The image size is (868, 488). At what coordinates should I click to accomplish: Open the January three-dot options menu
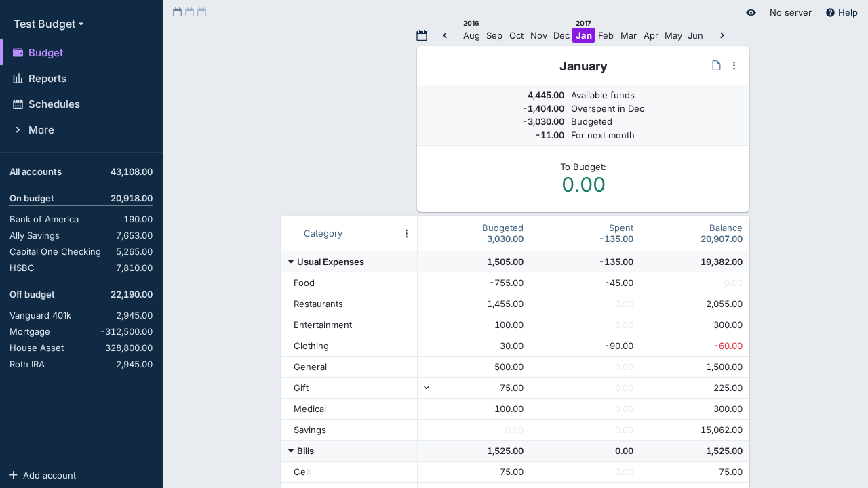point(734,66)
